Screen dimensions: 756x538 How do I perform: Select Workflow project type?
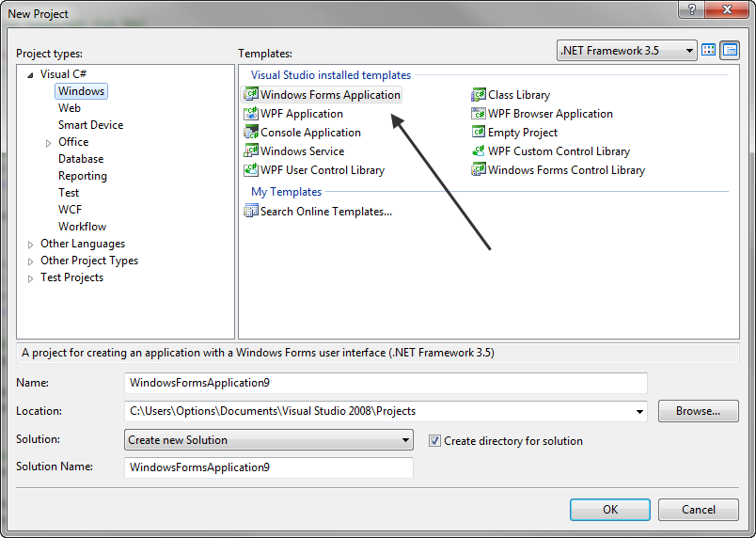click(82, 226)
